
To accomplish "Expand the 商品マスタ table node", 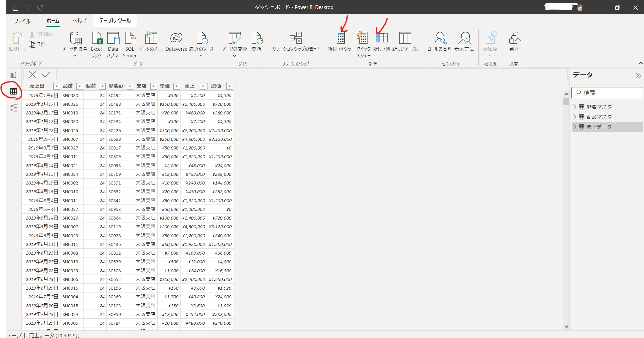I will pos(575,117).
